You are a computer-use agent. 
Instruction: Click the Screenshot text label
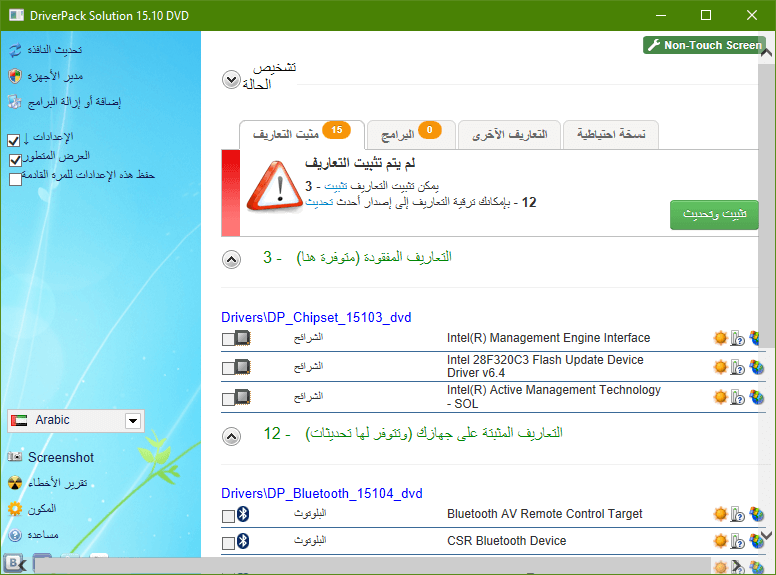point(61,457)
